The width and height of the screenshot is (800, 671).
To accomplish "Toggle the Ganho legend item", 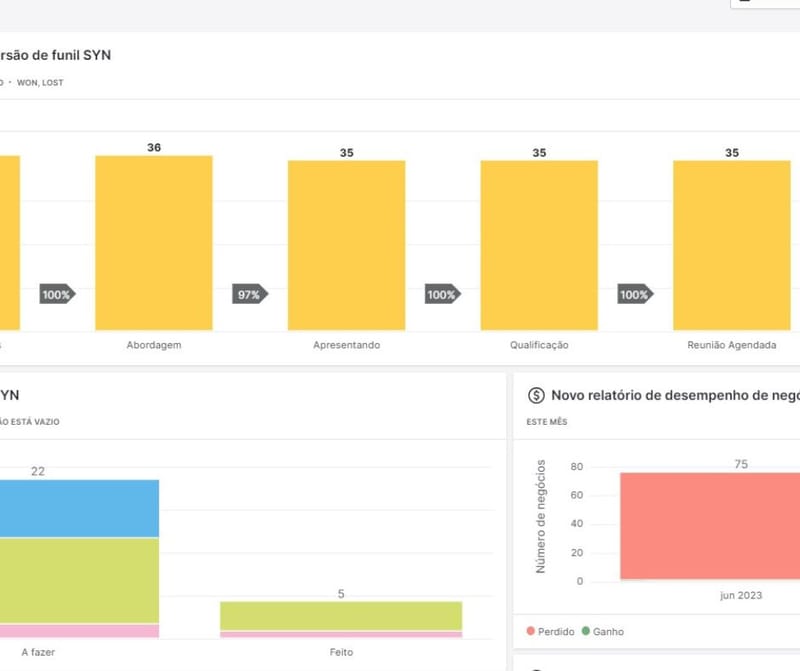I will tap(602, 632).
